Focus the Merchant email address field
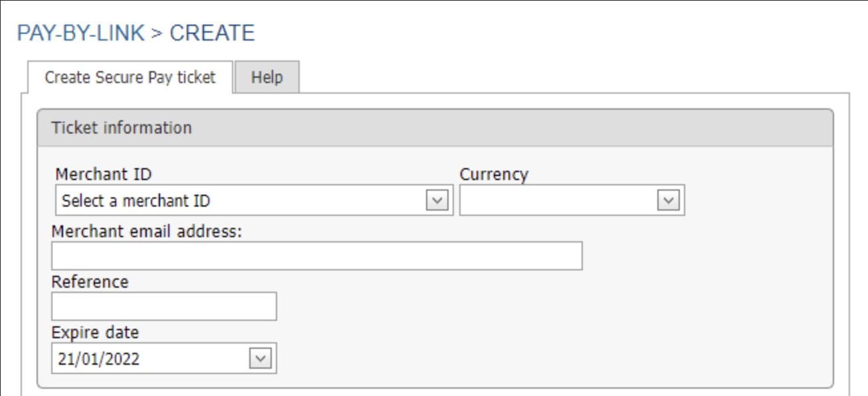This screenshot has height=396, width=868. point(317,256)
